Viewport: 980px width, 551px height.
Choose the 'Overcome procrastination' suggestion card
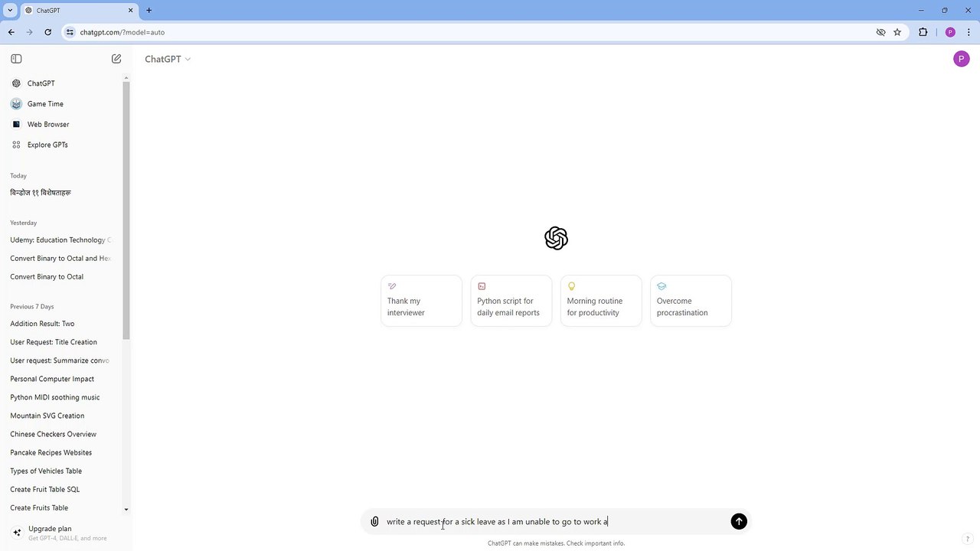[691, 301]
